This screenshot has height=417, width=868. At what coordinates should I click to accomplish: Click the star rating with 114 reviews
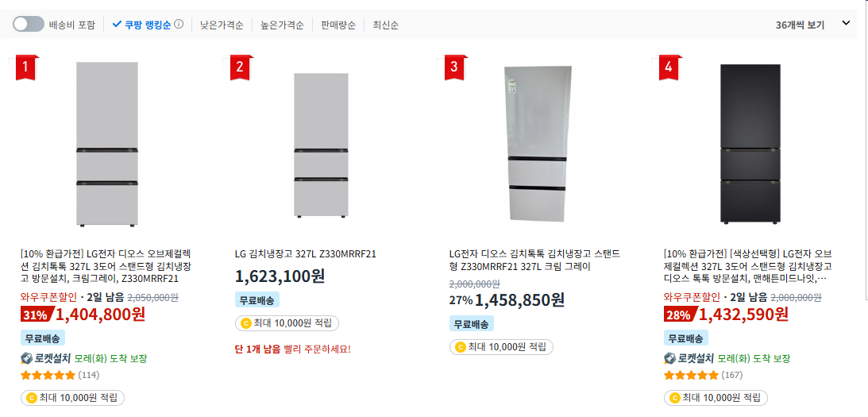point(48,375)
